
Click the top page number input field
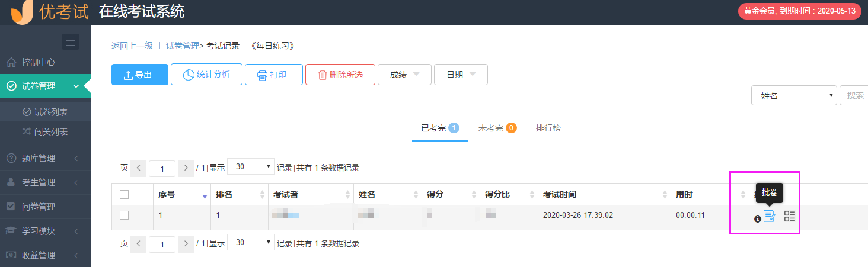[162, 168]
